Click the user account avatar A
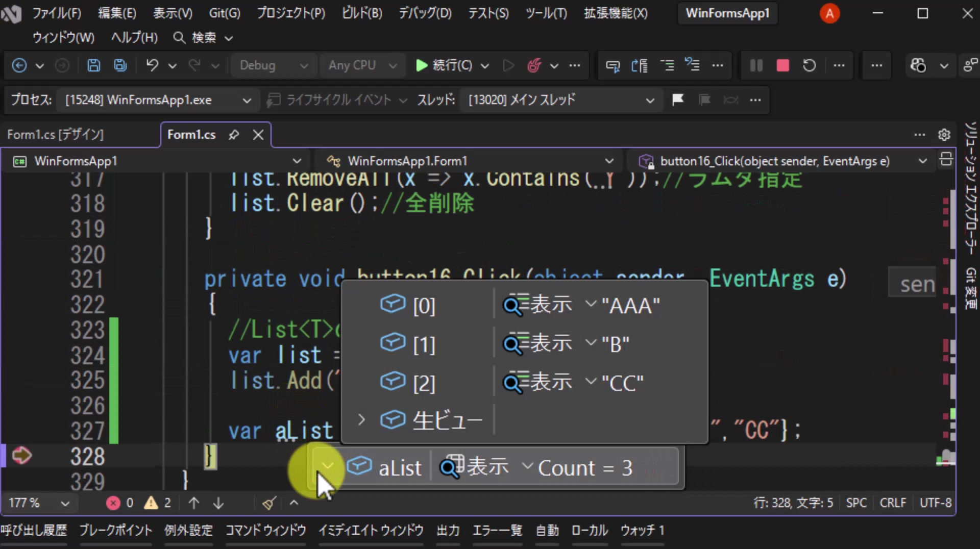 (829, 13)
